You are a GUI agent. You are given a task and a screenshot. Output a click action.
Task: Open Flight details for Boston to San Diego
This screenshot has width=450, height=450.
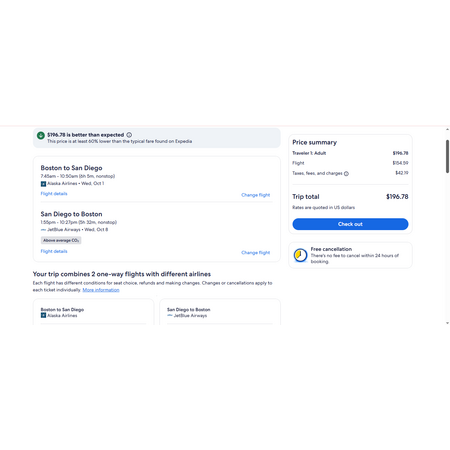point(54,194)
